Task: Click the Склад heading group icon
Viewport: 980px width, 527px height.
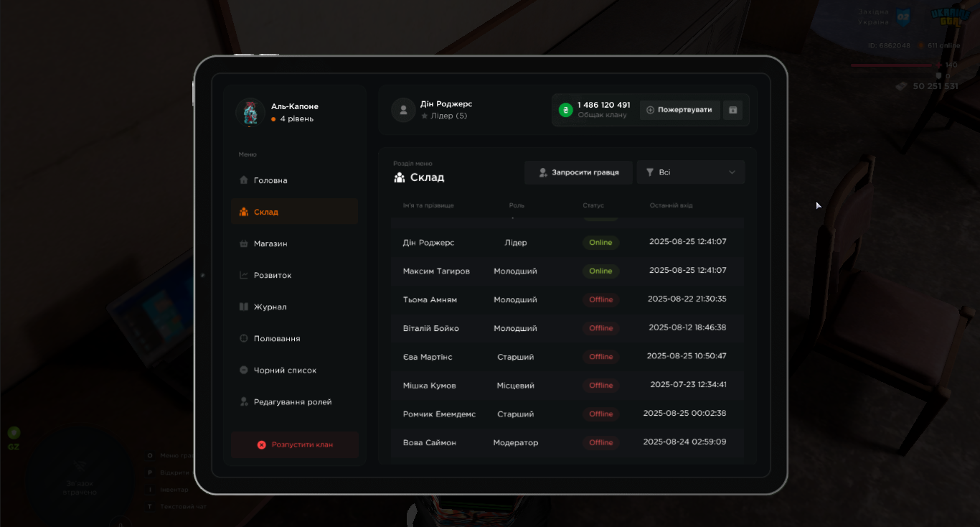Action: tap(400, 177)
